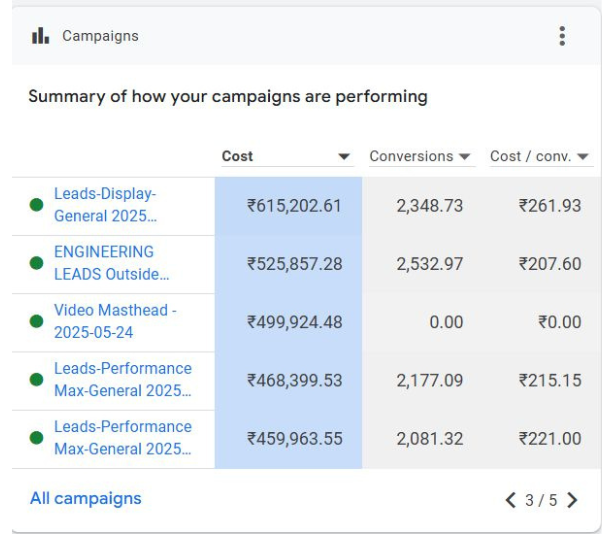
Task: Click status dot of the ₹459,963.55 campaign
Action: point(37,437)
